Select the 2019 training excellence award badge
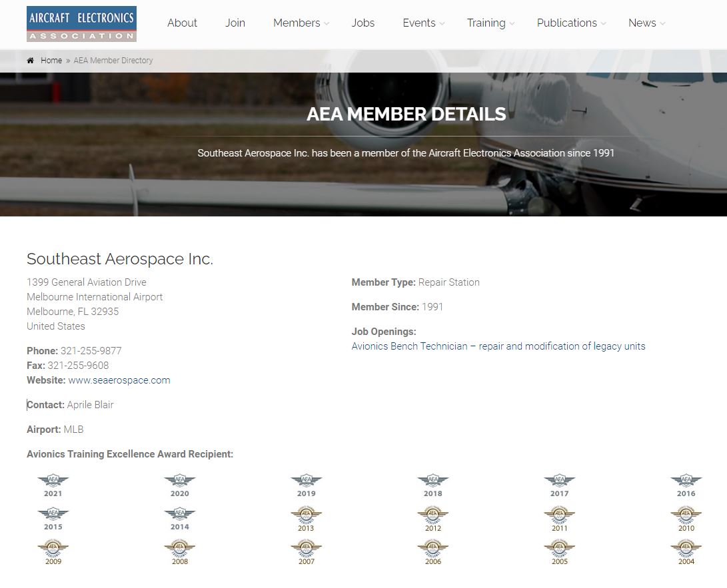Screen dimensions: 727x588 [306, 485]
